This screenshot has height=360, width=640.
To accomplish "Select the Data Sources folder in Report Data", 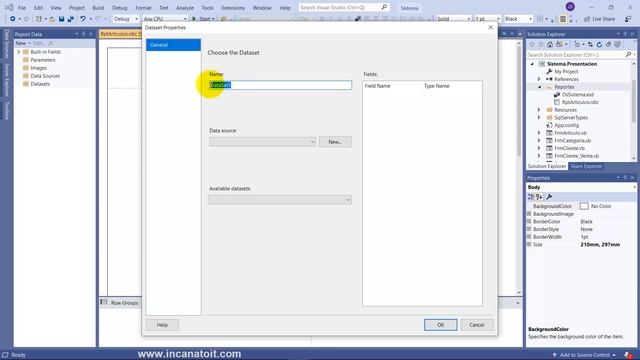I will (45, 76).
